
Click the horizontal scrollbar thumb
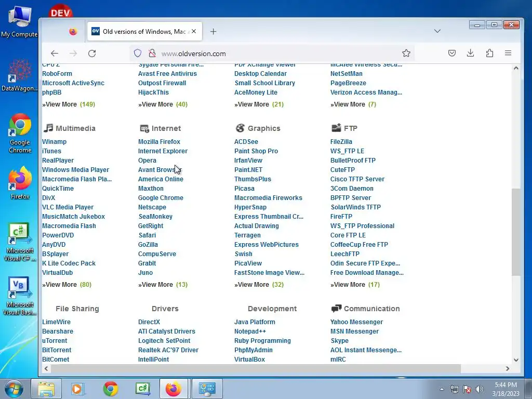(x=256, y=368)
